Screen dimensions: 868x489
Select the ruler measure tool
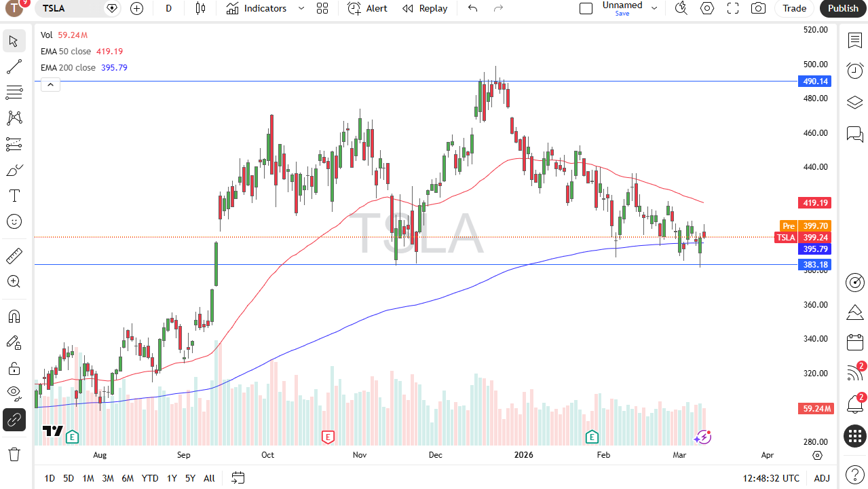pos(14,256)
